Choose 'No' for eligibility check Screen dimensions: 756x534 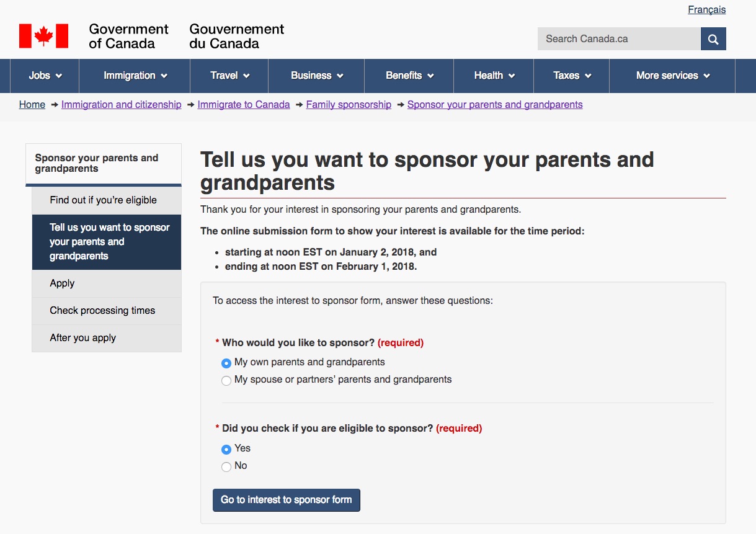pos(226,466)
